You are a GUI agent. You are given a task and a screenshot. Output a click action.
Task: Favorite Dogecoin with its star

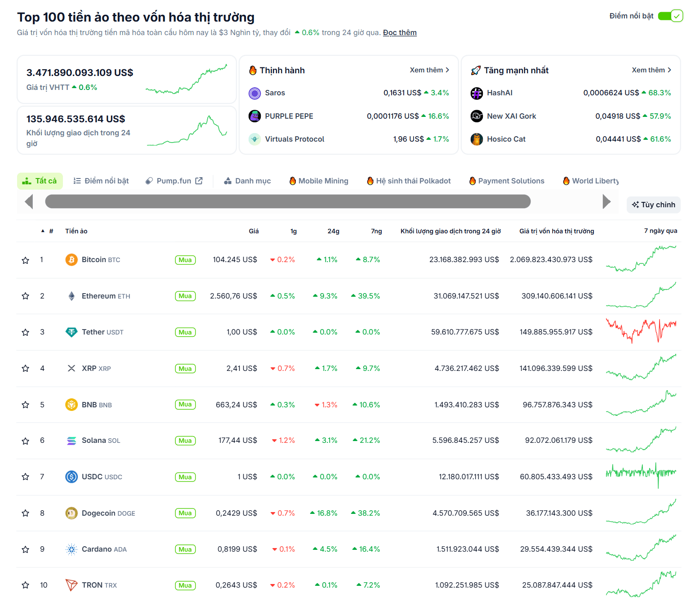26,513
